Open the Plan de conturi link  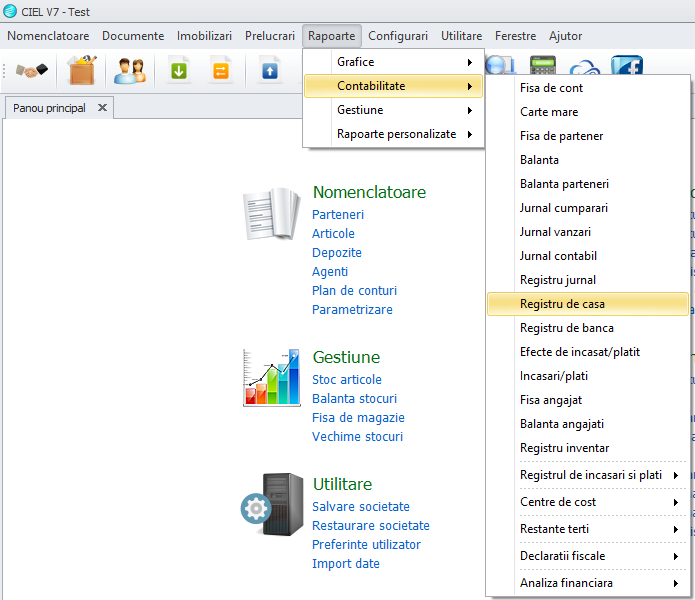click(x=355, y=291)
